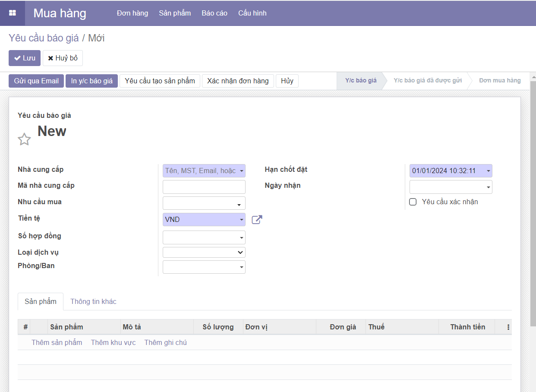Open the Đơn hàng menu
The height and width of the screenshot is (392, 536).
[x=132, y=13]
